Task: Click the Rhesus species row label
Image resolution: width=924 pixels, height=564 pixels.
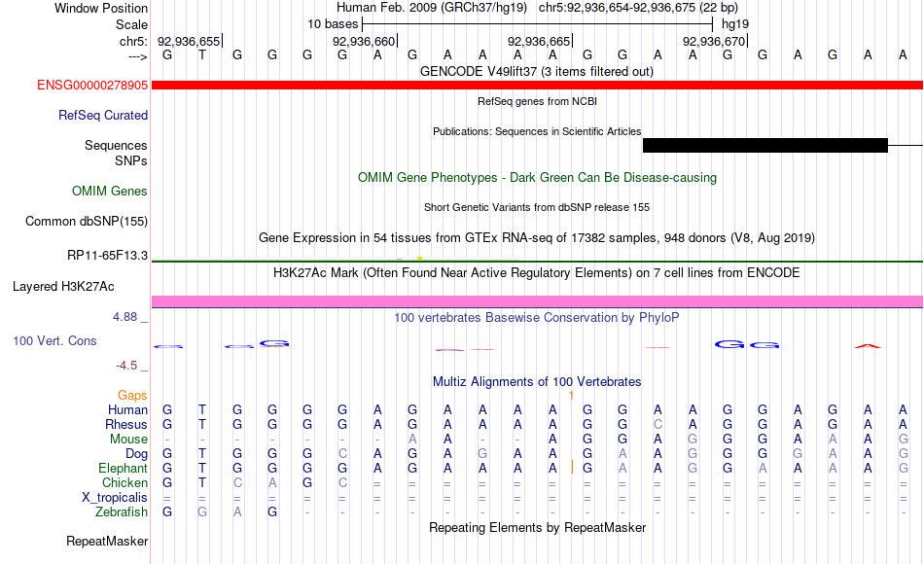Action: (x=126, y=424)
